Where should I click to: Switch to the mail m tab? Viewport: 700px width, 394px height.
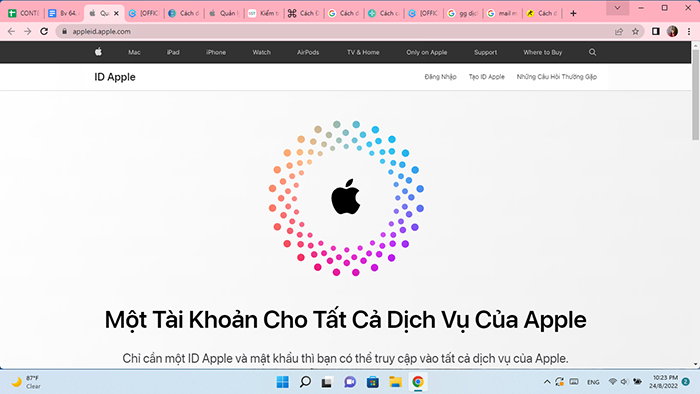tap(503, 13)
